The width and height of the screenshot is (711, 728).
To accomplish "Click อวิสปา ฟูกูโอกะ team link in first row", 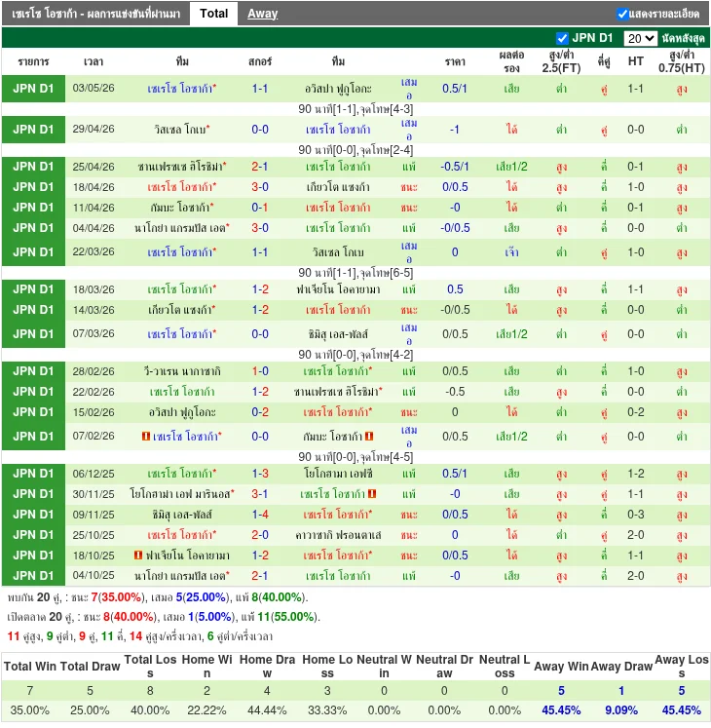I will [338, 89].
